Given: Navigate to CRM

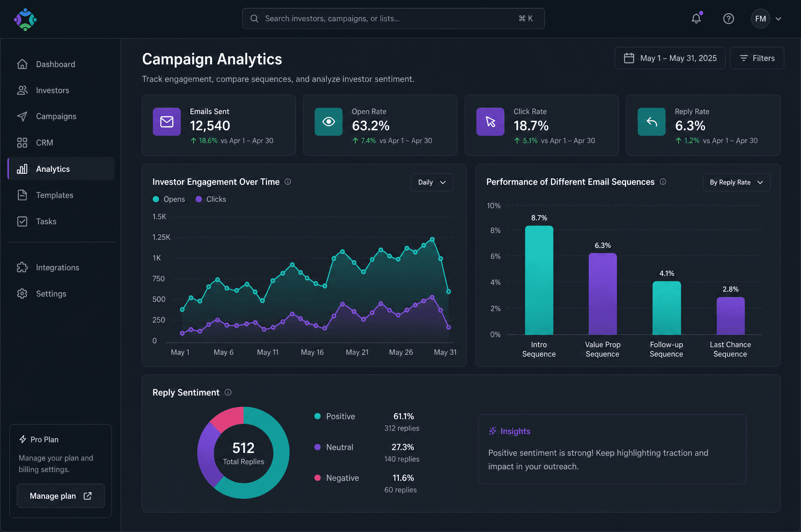Looking at the screenshot, I should click(61, 143).
